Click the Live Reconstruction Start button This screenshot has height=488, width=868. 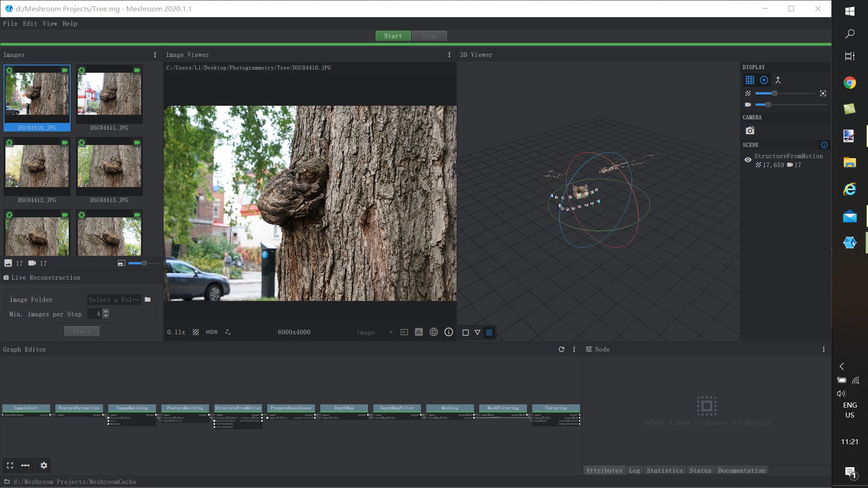click(x=81, y=331)
